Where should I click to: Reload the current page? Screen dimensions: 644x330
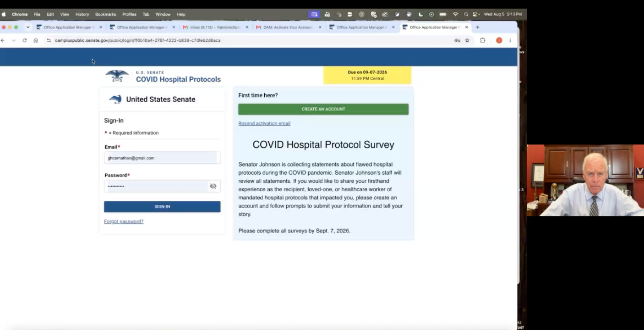tap(25, 40)
